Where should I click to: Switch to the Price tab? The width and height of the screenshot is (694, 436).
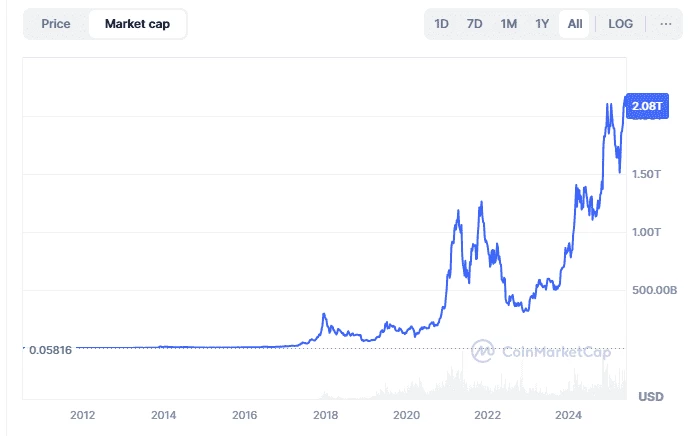(56, 24)
